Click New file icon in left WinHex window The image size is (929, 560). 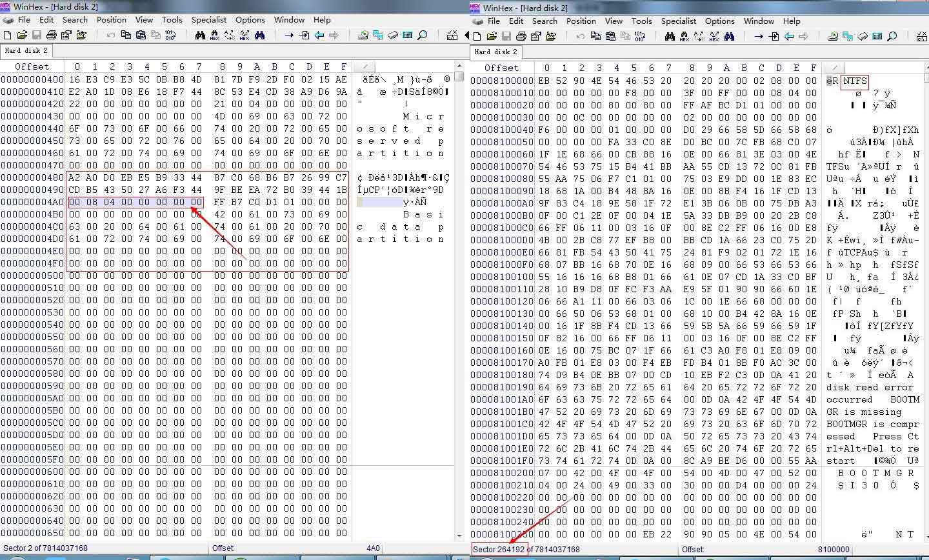[x=7, y=35]
